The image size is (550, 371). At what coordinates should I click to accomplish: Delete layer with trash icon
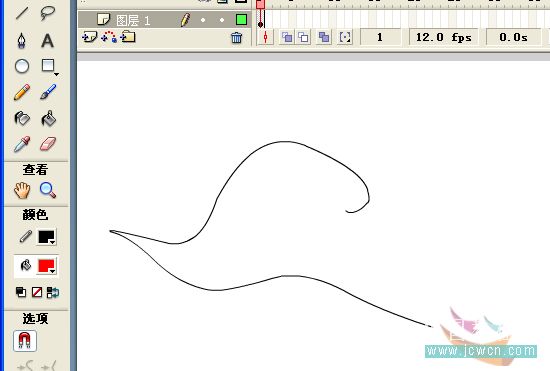click(236, 37)
